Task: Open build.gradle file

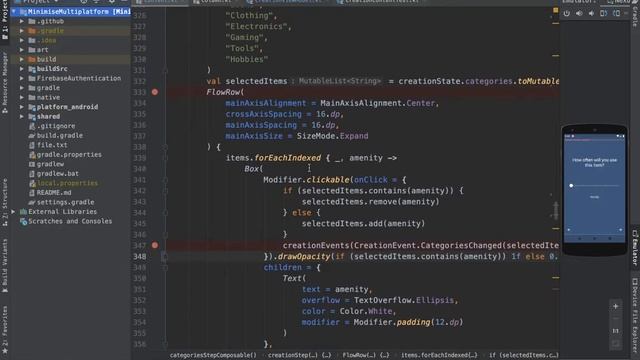Action: tap(60, 136)
